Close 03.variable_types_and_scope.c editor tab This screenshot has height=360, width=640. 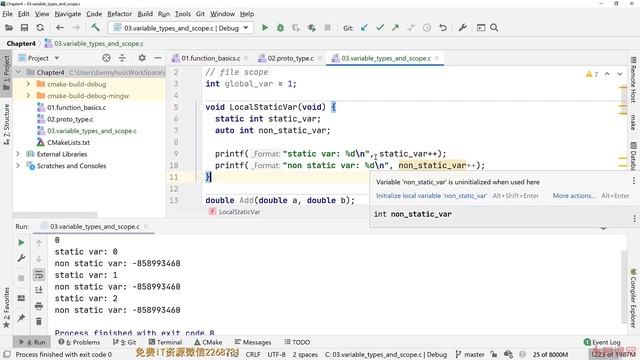pos(437,58)
